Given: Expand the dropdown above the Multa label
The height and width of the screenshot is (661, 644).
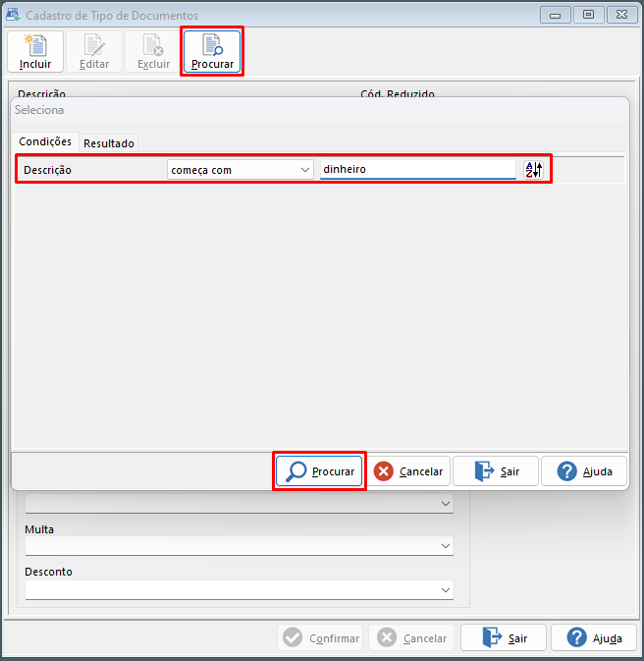Looking at the screenshot, I should tap(240, 503).
